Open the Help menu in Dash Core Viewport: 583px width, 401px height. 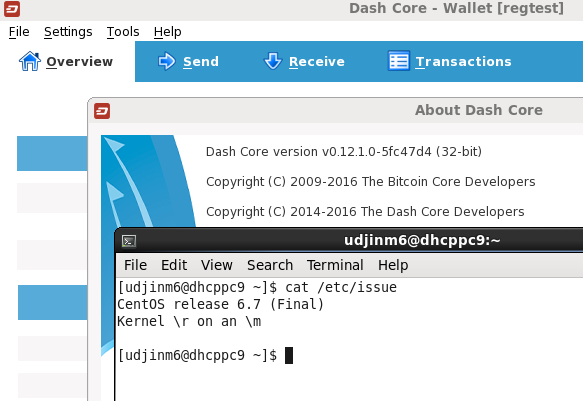pyautogui.click(x=168, y=32)
